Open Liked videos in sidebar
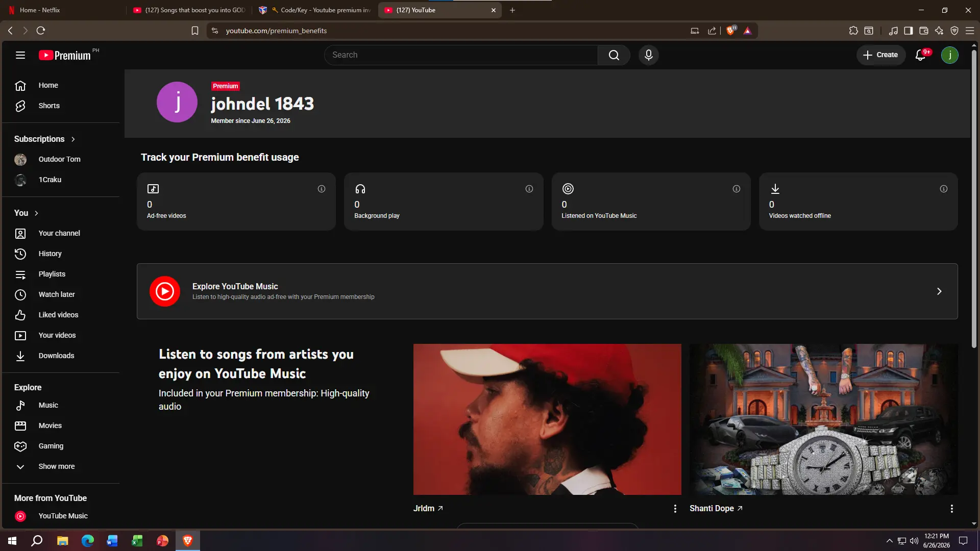Screen dimensions: 980x551 tap(61, 315)
